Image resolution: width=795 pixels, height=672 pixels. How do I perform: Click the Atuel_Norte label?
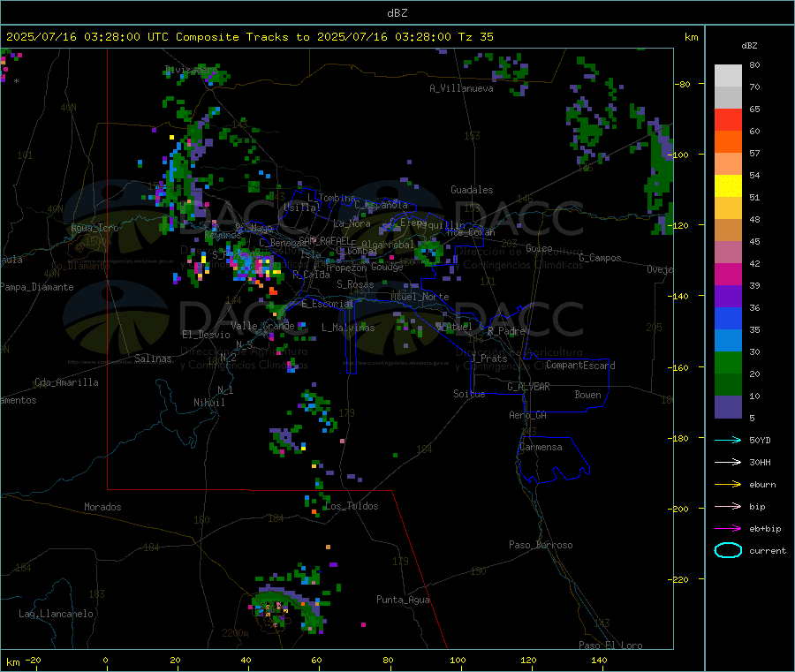420,297
